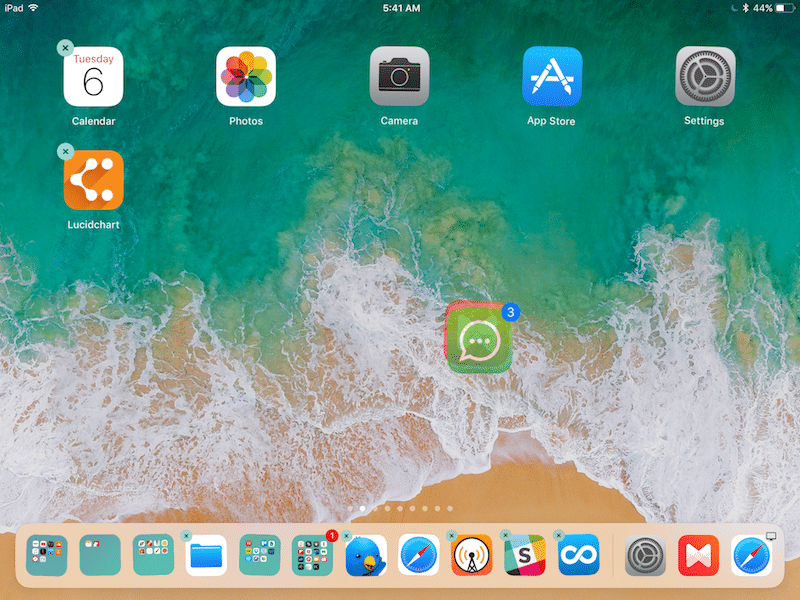
Task: Open the blue Files folder app in dock
Action: tap(207, 555)
